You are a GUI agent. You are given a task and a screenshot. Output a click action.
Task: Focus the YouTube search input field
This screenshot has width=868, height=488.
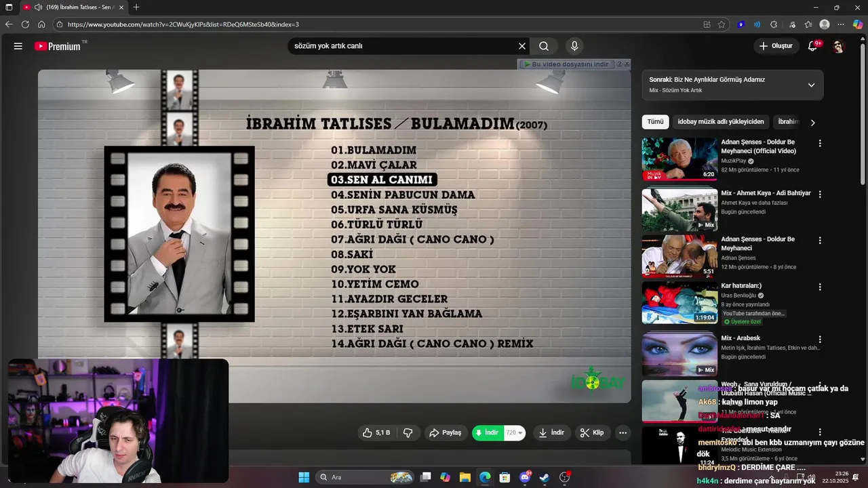pyautogui.click(x=403, y=46)
